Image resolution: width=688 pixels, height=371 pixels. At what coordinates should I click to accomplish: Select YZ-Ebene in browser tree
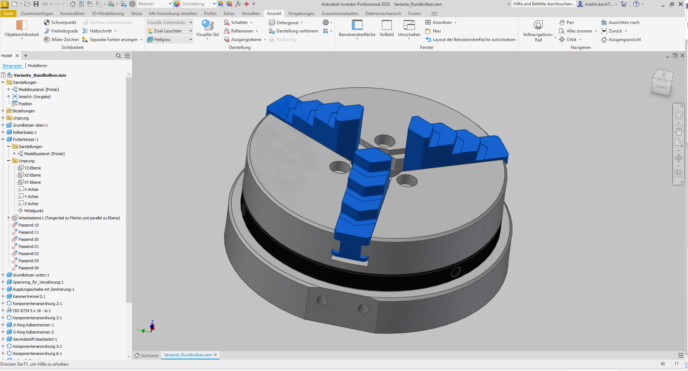(29, 168)
